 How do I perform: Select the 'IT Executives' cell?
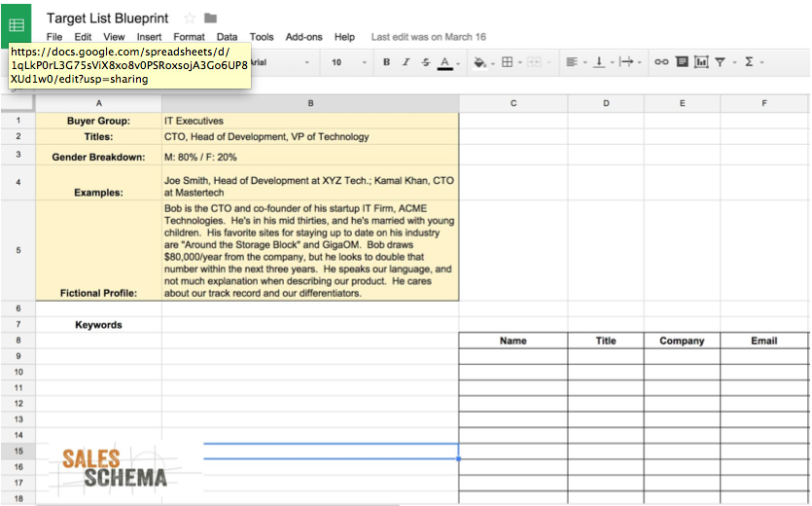point(310,121)
